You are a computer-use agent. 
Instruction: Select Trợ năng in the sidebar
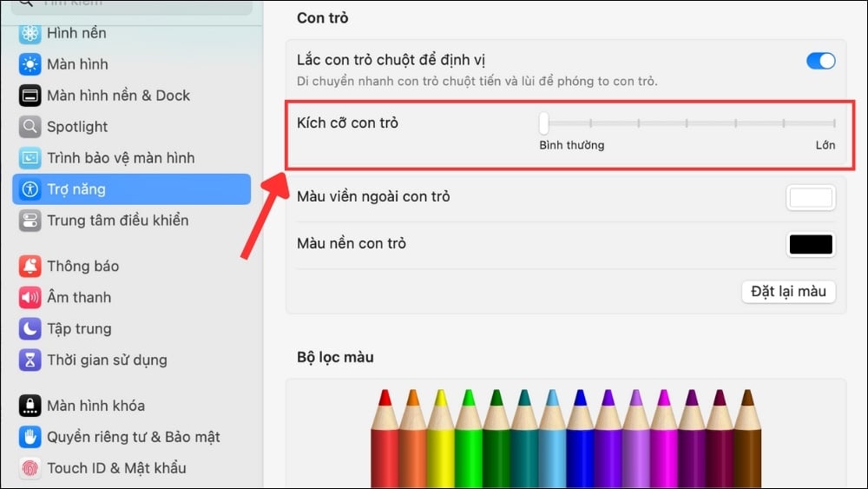tap(130, 189)
